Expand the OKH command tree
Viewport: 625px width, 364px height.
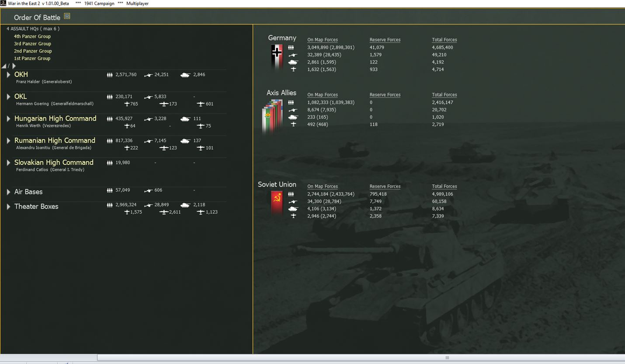(8, 75)
